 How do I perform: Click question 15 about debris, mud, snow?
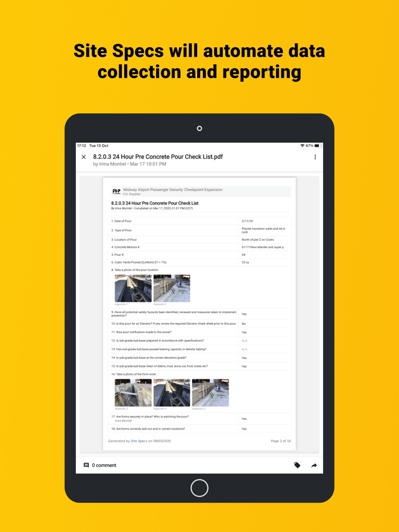[x=160, y=366]
